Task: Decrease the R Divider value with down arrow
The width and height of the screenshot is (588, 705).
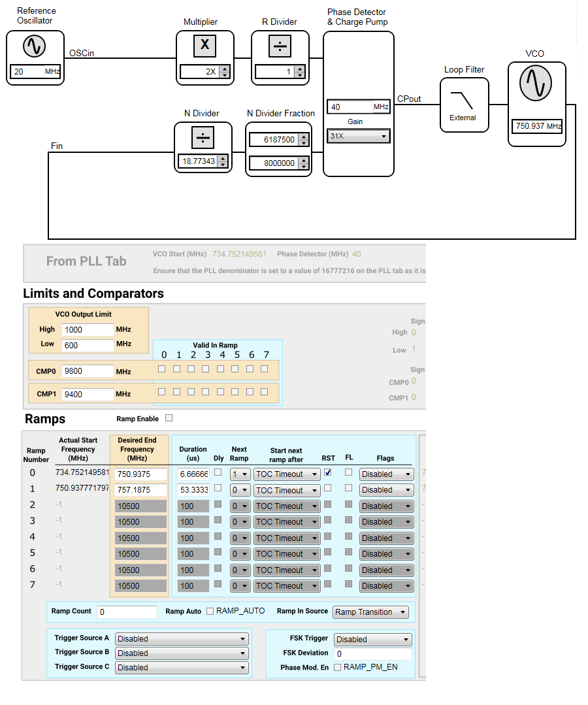Action: point(299,74)
